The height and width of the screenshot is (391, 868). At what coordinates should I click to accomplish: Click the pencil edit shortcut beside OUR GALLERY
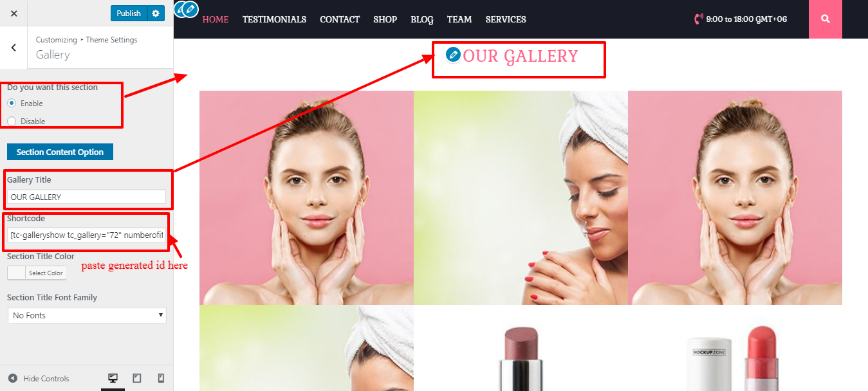[x=453, y=55]
